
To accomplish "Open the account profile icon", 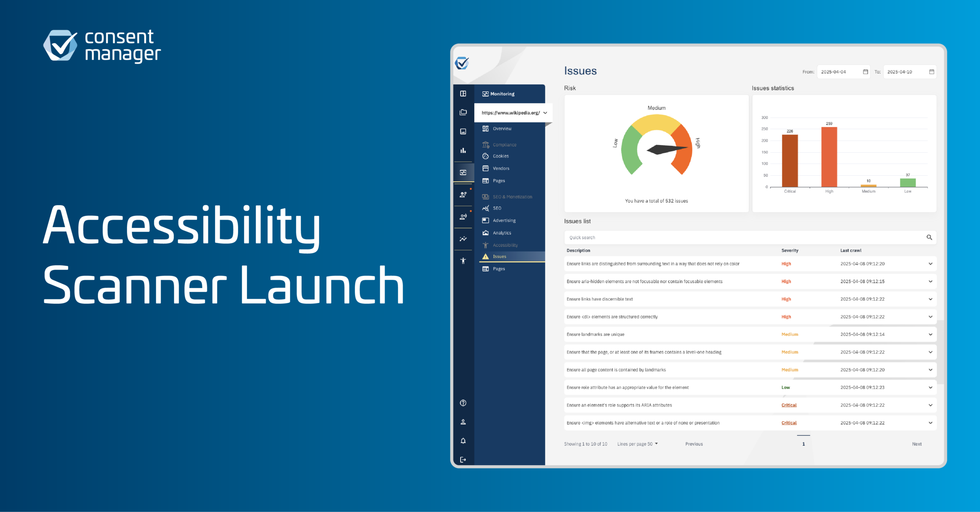I will coord(463,422).
